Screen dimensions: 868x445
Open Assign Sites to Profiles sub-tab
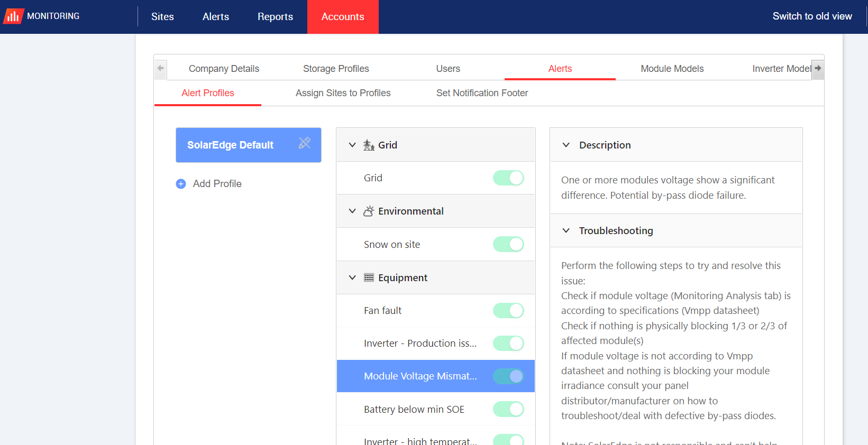coord(343,93)
